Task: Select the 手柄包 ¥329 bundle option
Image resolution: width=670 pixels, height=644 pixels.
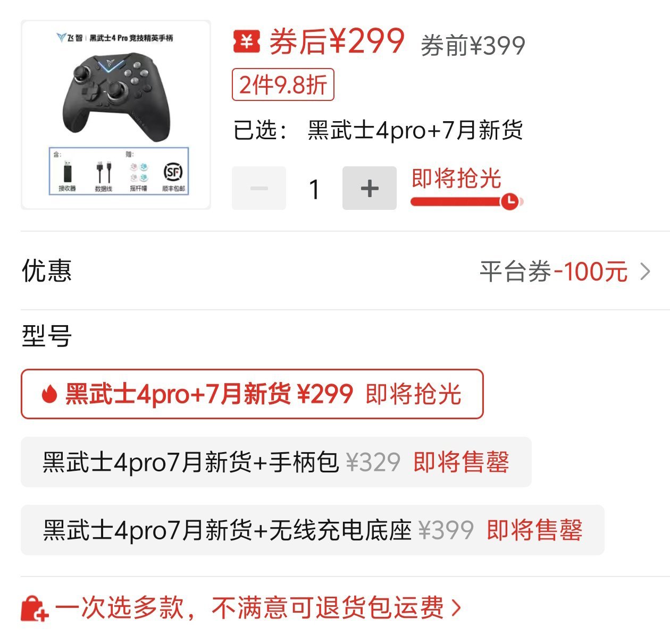Action: click(276, 462)
